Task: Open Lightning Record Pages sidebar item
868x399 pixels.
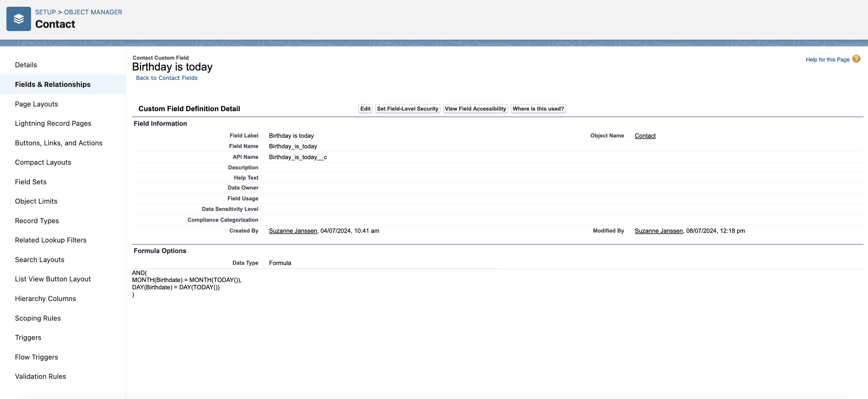Action: click(x=53, y=123)
